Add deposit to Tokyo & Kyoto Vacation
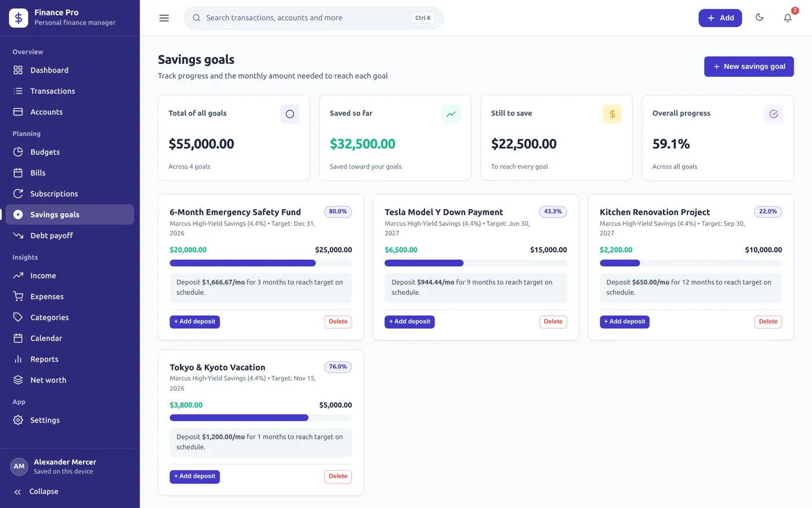The height and width of the screenshot is (508, 812). (195, 477)
